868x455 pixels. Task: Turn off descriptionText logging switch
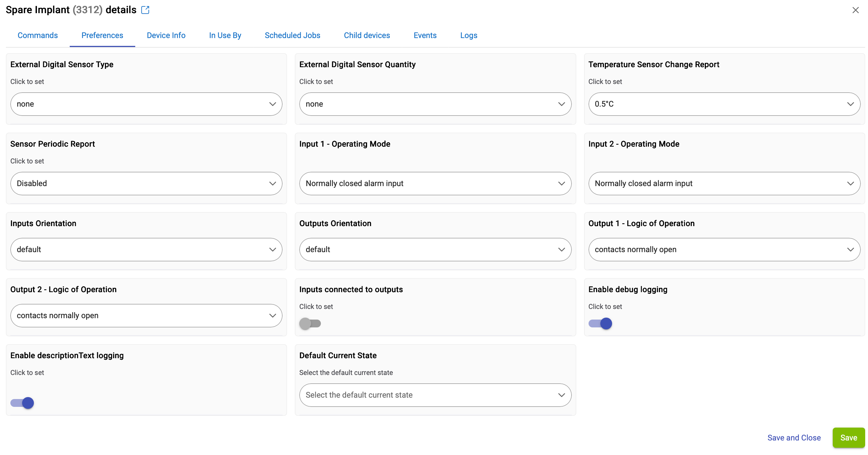tap(22, 403)
